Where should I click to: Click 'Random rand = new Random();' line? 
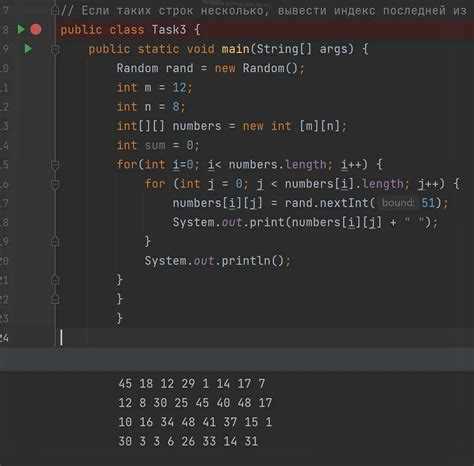point(210,68)
